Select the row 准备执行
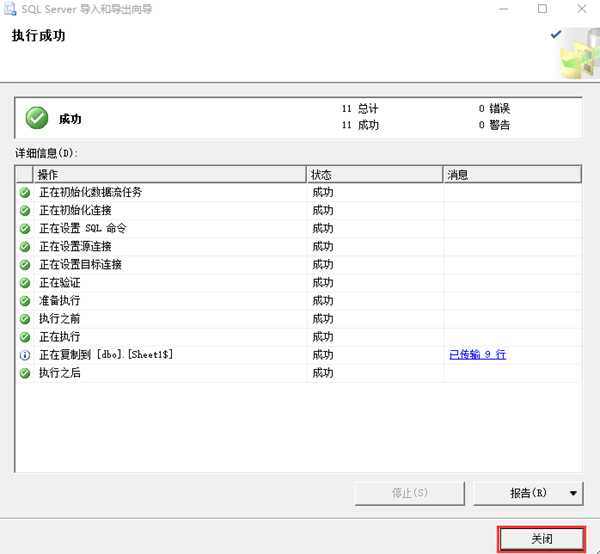The height and width of the screenshot is (554, 600). 298,301
